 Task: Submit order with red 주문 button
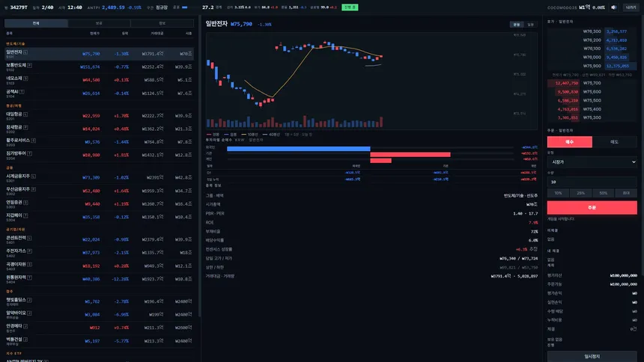click(x=592, y=208)
